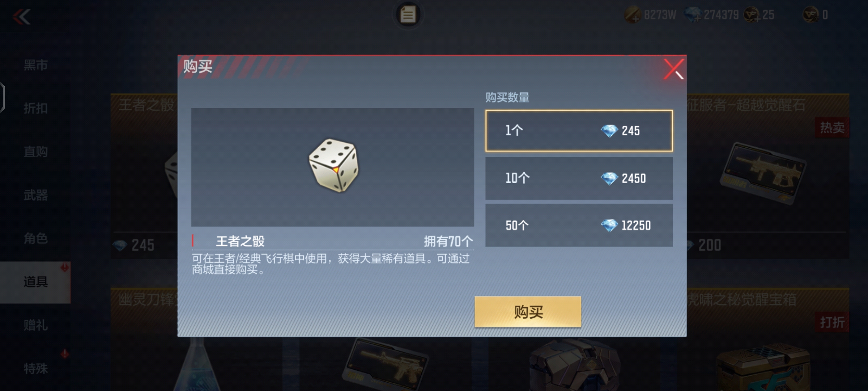The image size is (868, 391).
Task: Open the 特殊 sidebar tab
Action: point(35,369)
